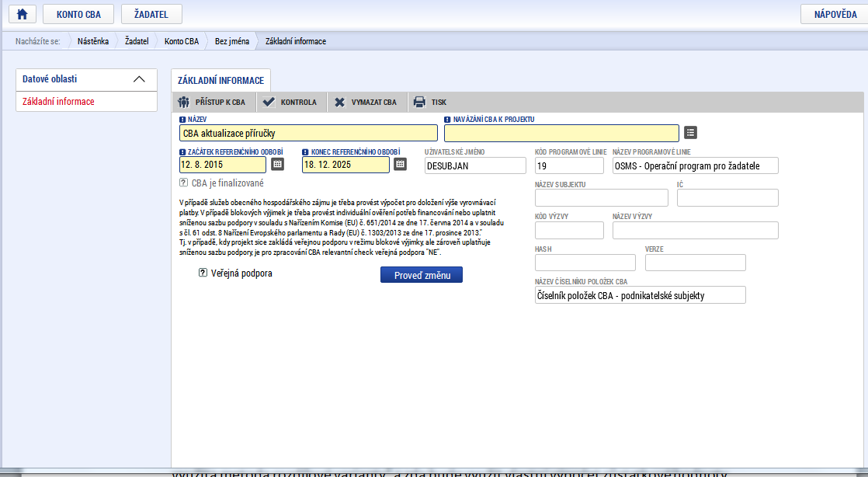Click NÁZEV PROGRAMOVÉ LINIE field
Viewport: 868px width, 477px height.
click(x=696, y=165)
